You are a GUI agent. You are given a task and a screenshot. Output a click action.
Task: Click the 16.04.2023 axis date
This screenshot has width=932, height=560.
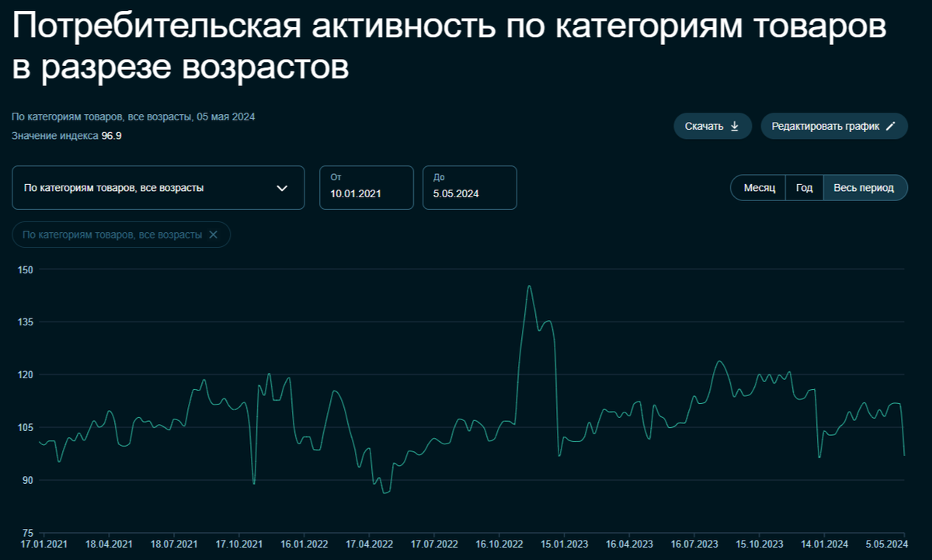point(630,544)
